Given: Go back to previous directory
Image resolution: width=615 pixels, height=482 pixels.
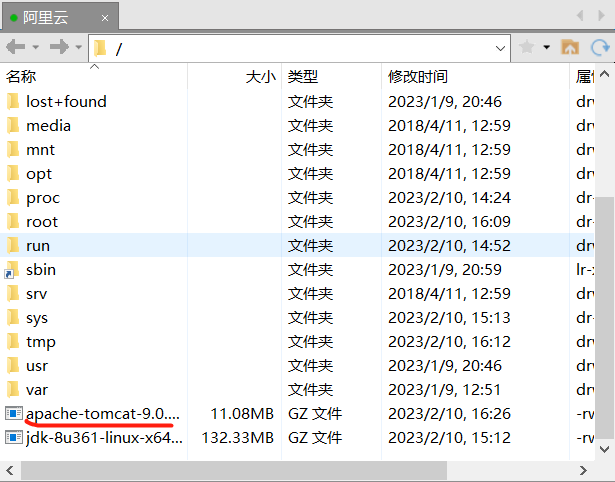Looking at the screenshot, I should (x=16, y=47).
